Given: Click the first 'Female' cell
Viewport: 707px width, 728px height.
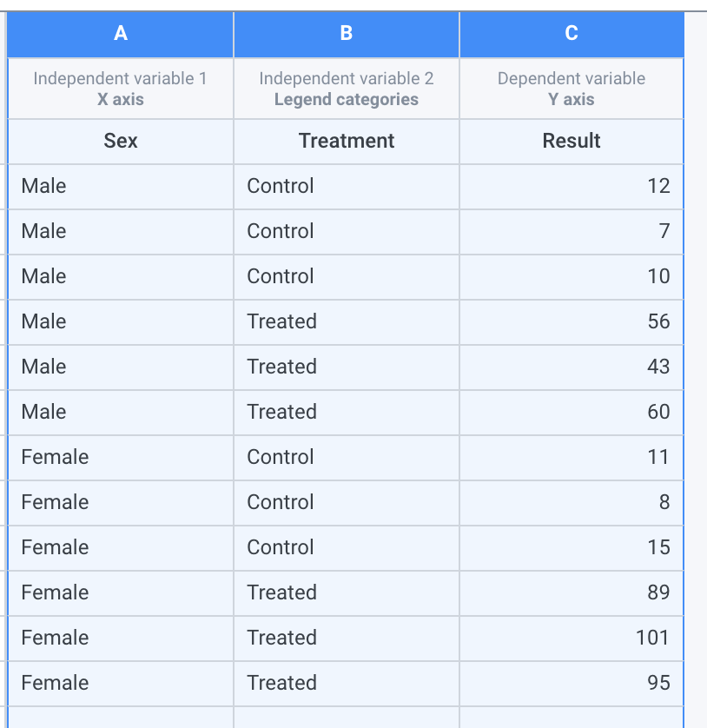Looking at the screenshot, I should (119, 457).
